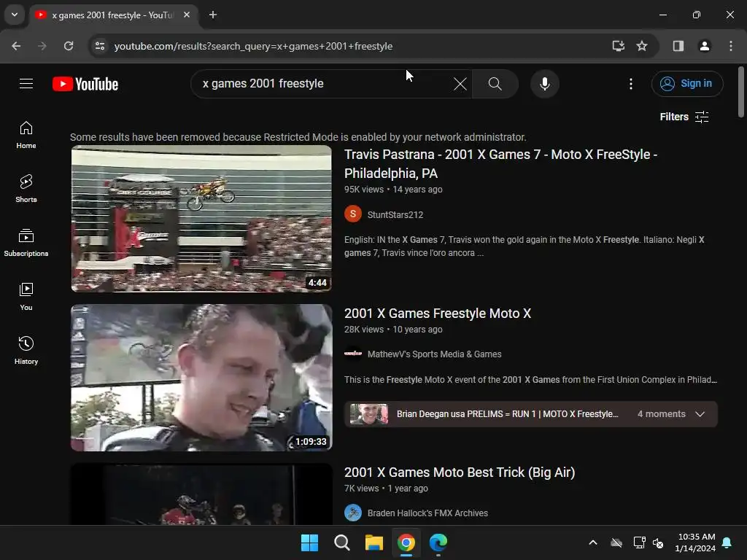Open YouTube settings three-dot menu
Screen dimensions: 747x560
pyautogui.click(x=631, y=84)
